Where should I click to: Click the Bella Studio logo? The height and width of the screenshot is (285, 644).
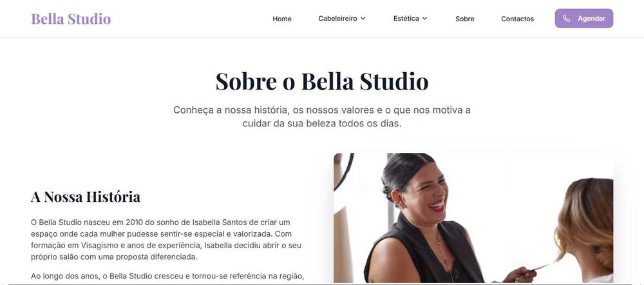click(71, 19)
